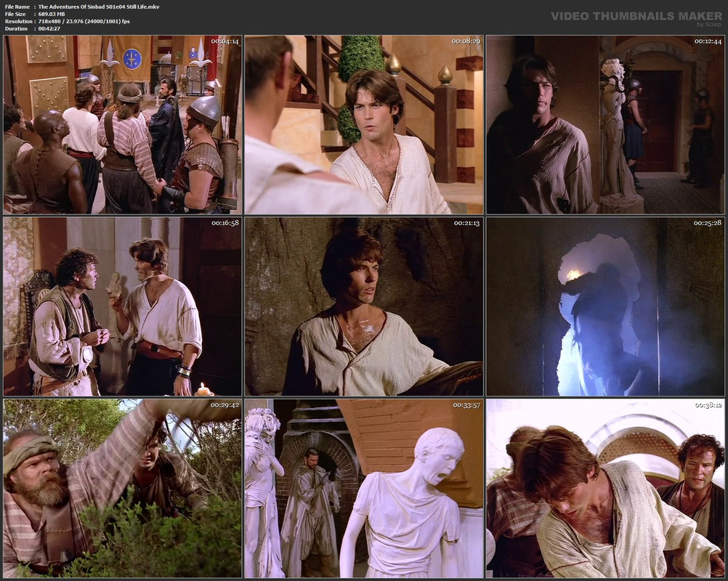The image size is (728, 581).
Task: Open the thumbnail timestamped 00:29:42
Action: [123, 489]
